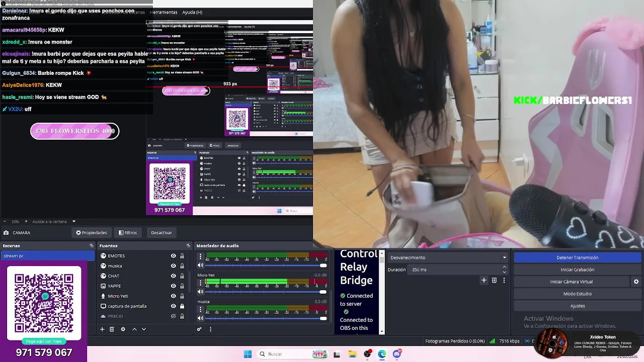Zoom out the preview with minus icon
Screen dimensions: 644x362
coord(5,221)
